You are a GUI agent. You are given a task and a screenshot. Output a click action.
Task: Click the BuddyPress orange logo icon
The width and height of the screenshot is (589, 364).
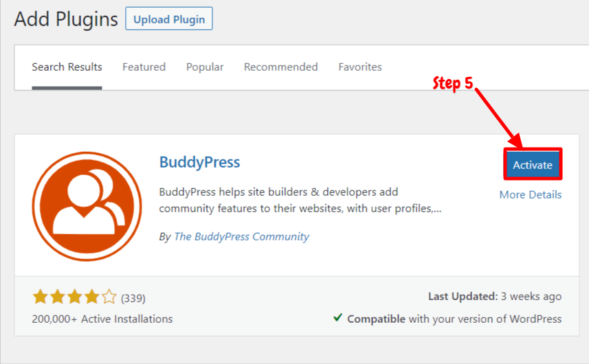click(87, 207)
